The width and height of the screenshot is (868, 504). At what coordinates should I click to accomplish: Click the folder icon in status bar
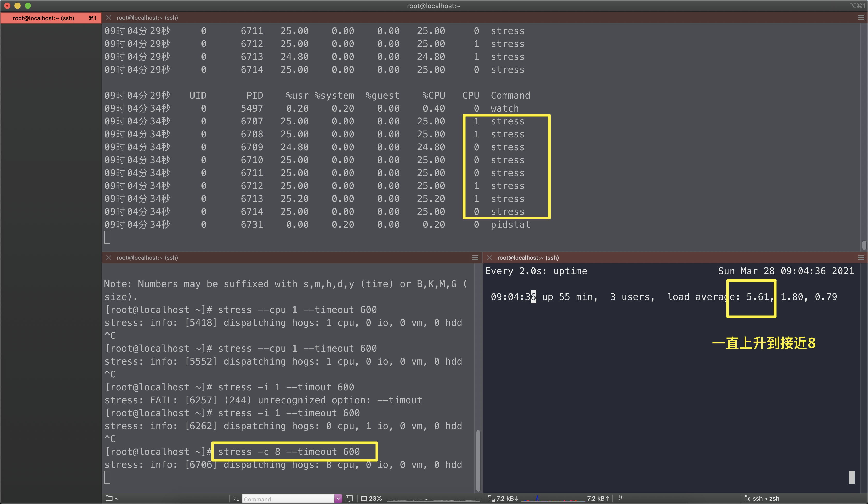click(x=109, y=498)
